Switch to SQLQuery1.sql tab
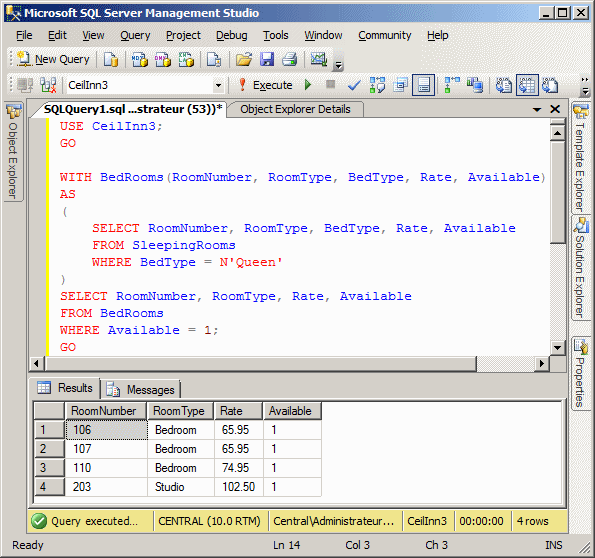 click(x=133, y=109)
